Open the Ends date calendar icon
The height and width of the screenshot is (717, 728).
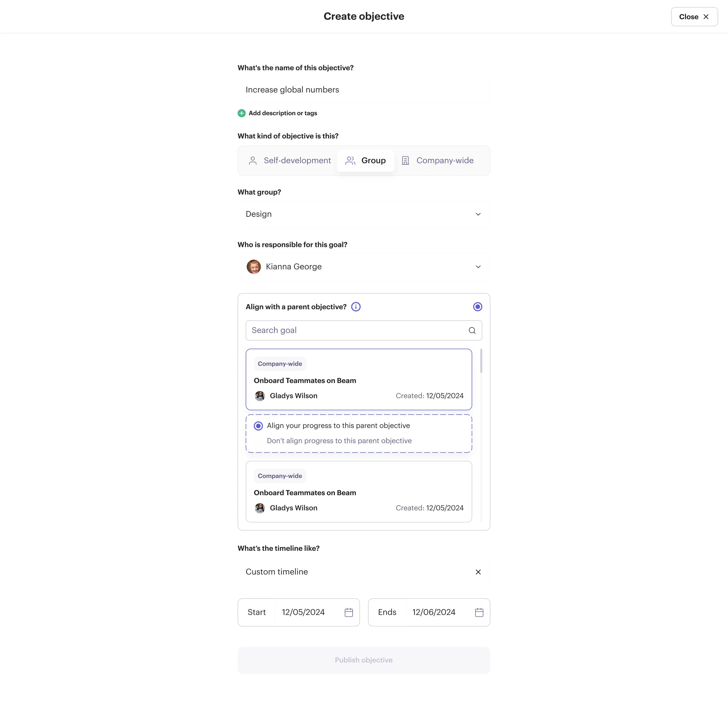479,612
